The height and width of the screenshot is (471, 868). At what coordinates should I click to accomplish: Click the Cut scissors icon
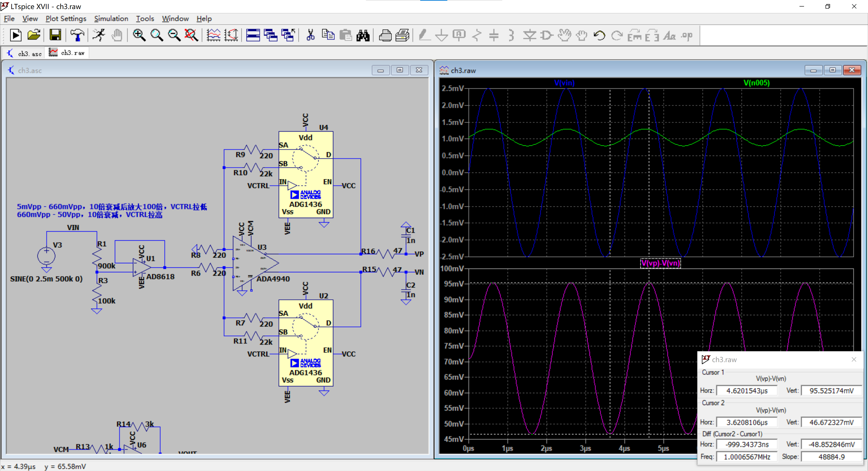(x=310, y=35)
